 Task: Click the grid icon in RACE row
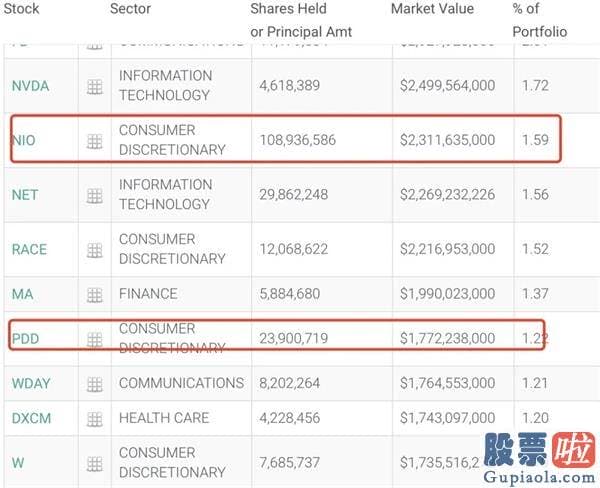[x=95, y=251]
